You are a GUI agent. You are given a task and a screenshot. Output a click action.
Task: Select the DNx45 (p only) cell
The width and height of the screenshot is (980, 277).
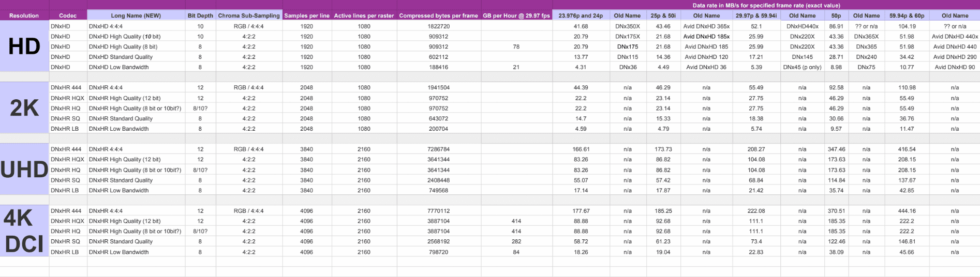click(803, 67)
